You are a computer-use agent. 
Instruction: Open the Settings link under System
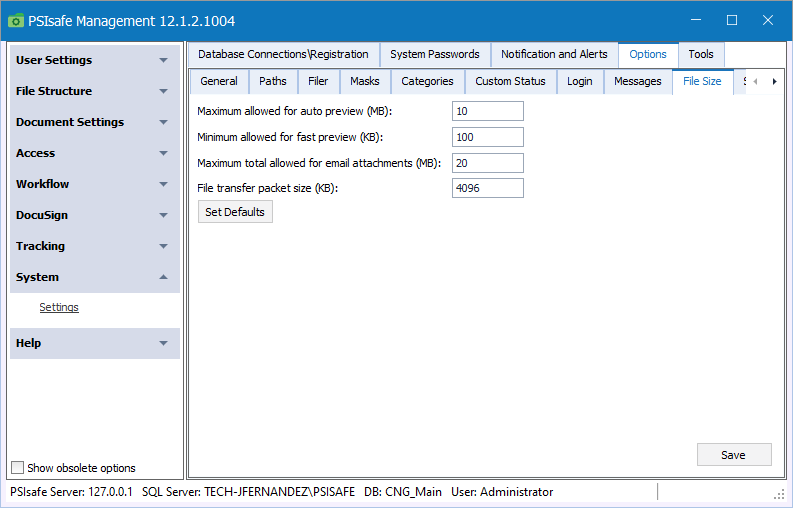pyautogui.click(x=59, y=307)
